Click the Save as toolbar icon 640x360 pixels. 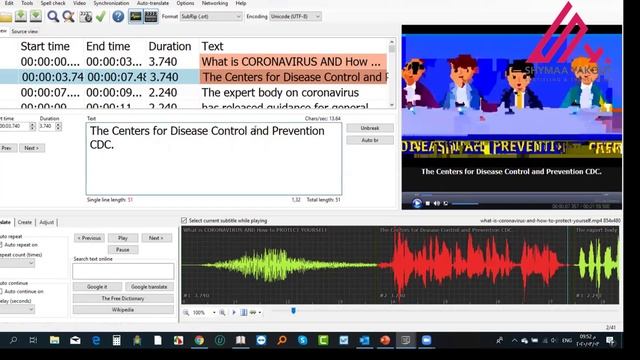[x=36, y=16]
